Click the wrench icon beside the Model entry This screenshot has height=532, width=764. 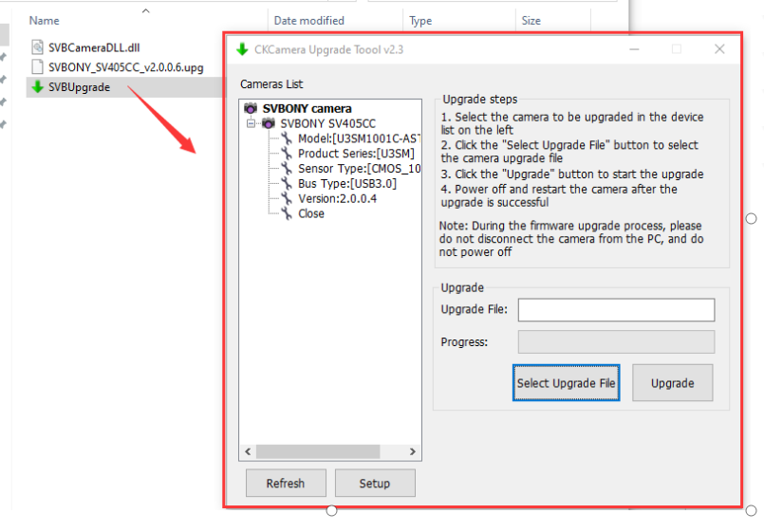[x=287, y=138]
